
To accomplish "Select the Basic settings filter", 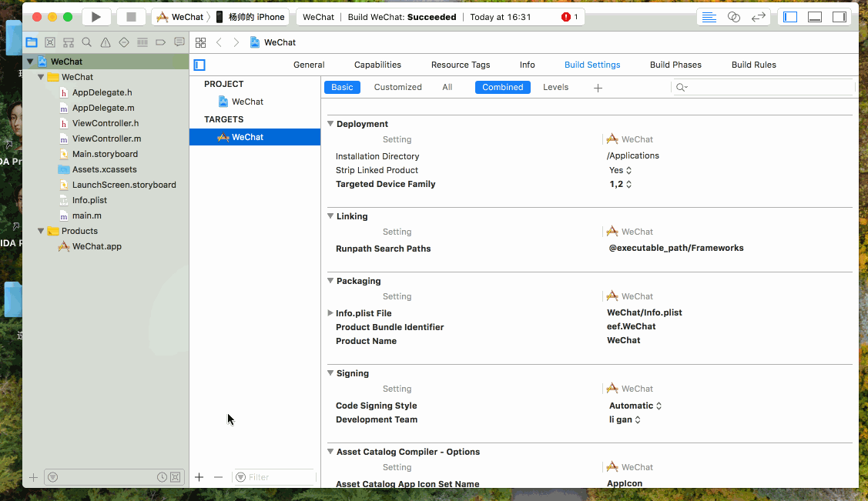I will (x=342, y=88).
